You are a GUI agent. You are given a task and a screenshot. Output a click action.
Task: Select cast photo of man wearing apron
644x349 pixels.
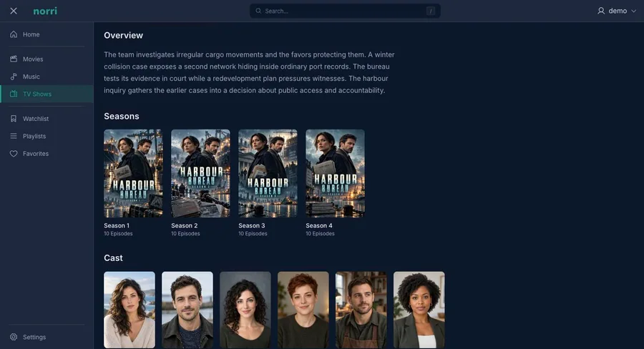(x=361, y=310)
